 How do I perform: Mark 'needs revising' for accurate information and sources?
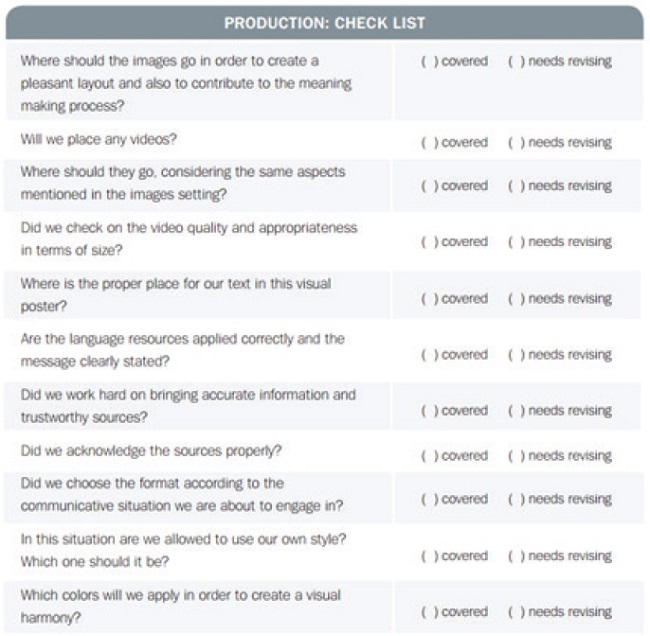513,411
